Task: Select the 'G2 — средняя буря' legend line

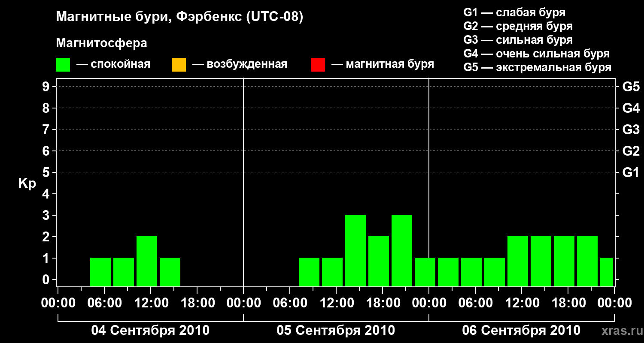Action: coord(518,26)
